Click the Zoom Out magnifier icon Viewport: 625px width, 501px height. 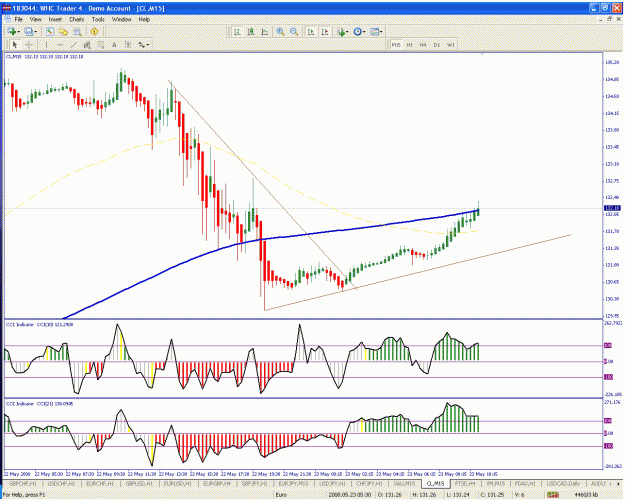294,31
